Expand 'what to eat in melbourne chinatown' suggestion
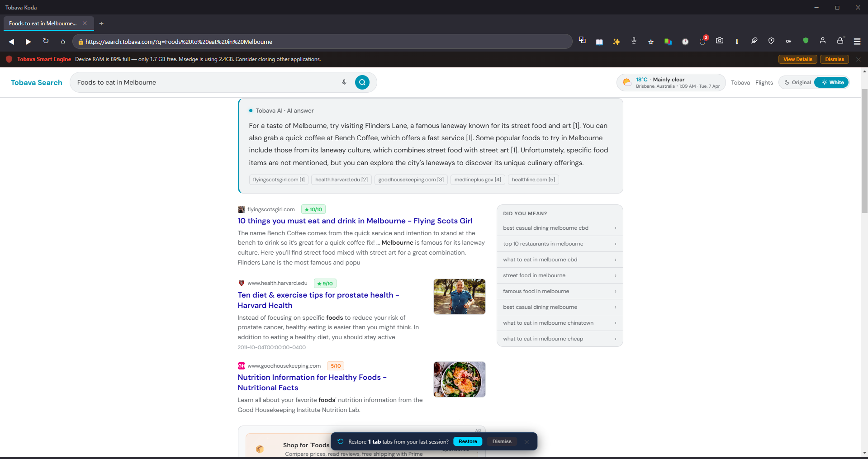 [x=560, y=323]
